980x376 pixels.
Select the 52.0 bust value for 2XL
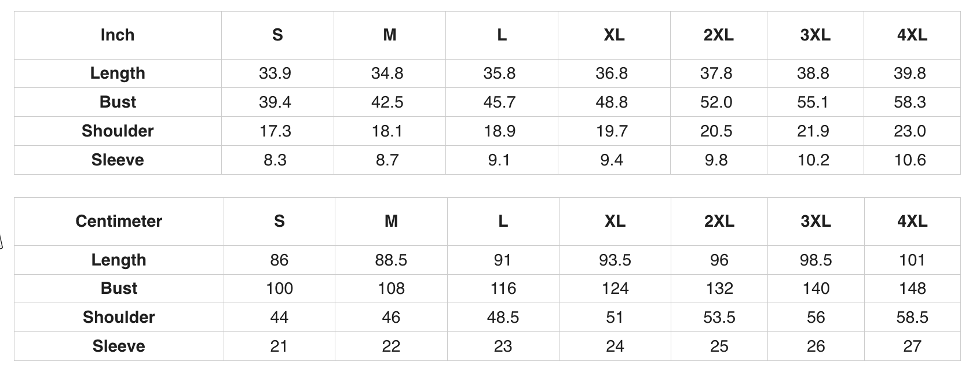coord(716,102)
